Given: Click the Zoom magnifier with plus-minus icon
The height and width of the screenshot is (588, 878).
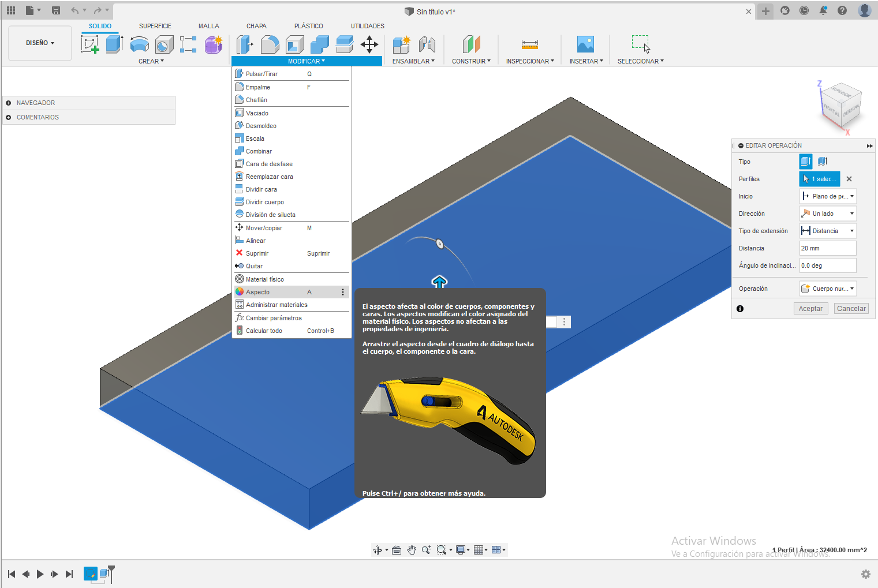Looking at the screenshot, I should pyautogui.click(x=427, y=550).
